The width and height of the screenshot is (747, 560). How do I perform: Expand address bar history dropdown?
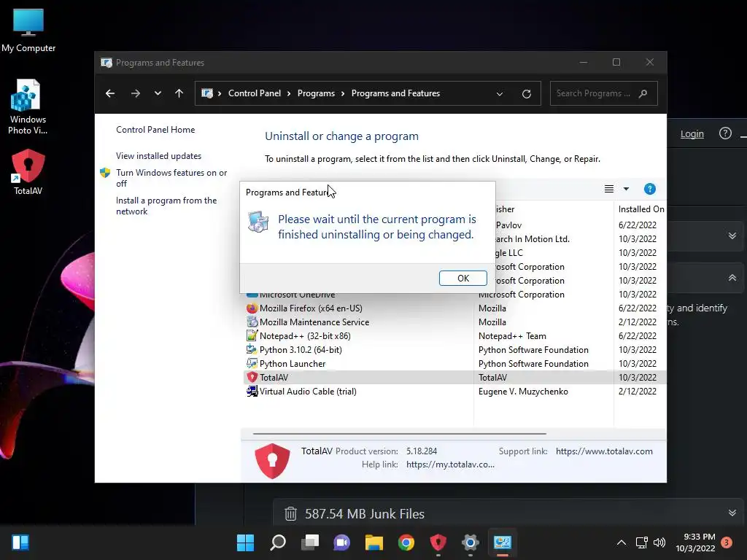(499, 94)
